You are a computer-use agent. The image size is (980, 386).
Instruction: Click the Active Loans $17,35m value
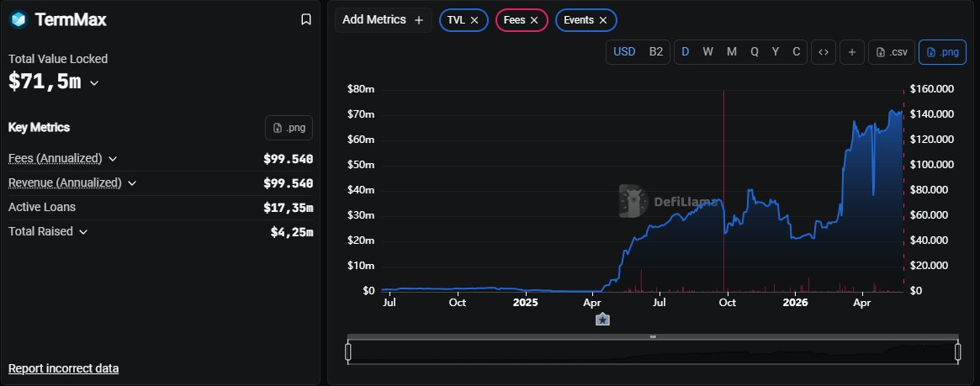point(289,208)
